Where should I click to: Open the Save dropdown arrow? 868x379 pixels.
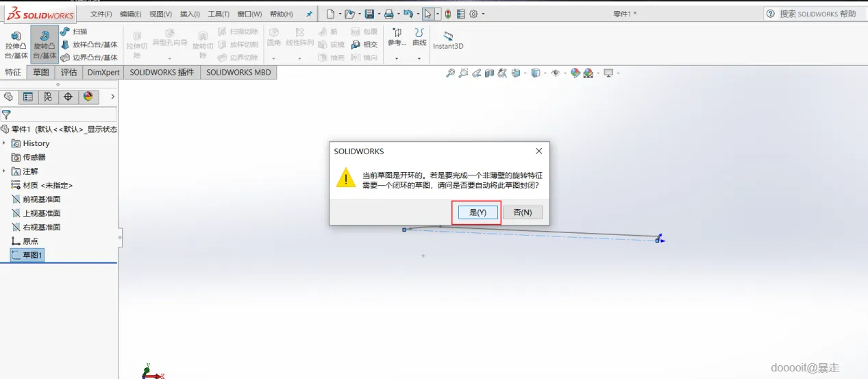coord(378,14)
